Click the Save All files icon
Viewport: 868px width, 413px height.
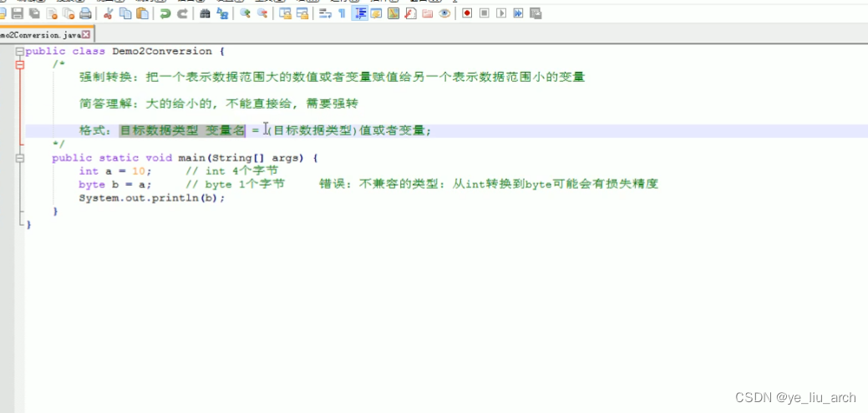click(34, 13)
